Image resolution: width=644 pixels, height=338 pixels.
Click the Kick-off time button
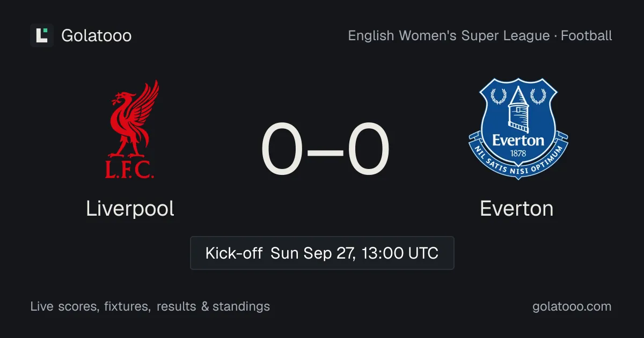[322, 253]
